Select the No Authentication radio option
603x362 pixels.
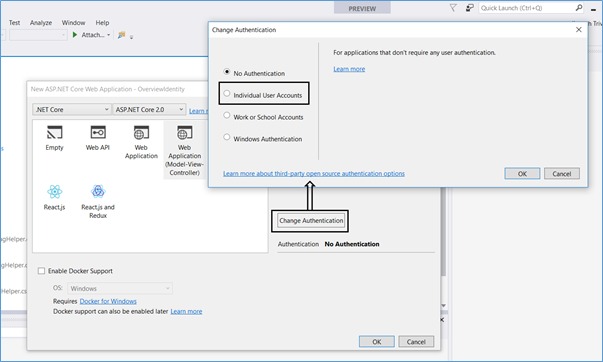(x=227, y=72)
